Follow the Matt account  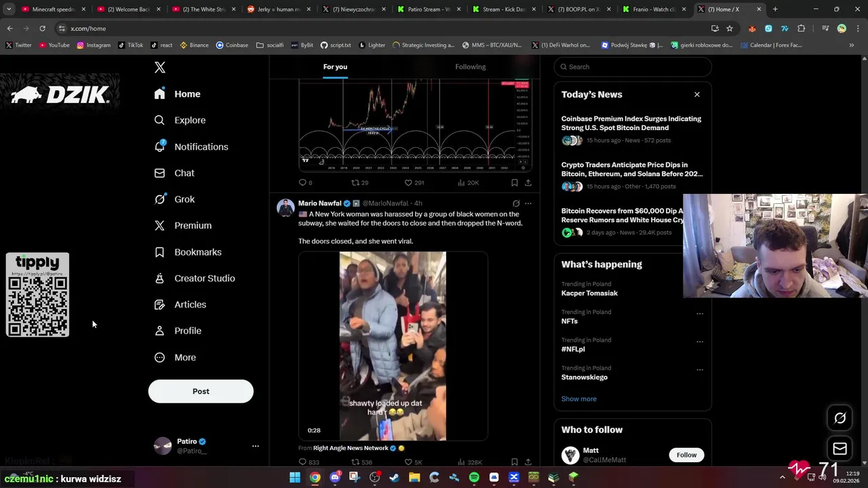[x=686, y=455]
